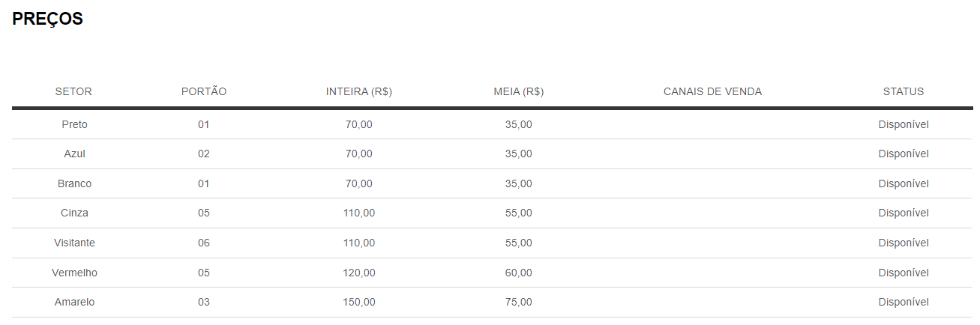Click the PREÇOS section heading
This screenshot has height=325, width=980.
(47, 19)
